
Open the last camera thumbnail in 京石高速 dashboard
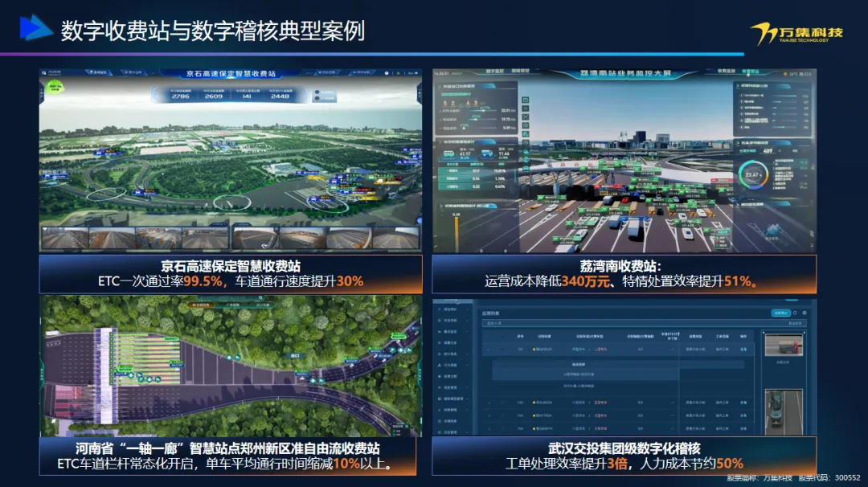point(395,238)
